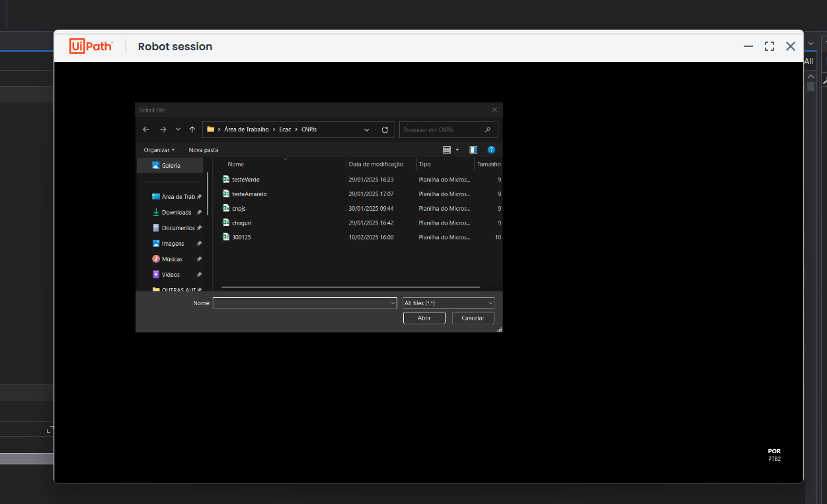Navigate to Ecac in the breadcrumb path
This screenshot has height=504, width=827.
click(x=284, y=129)
